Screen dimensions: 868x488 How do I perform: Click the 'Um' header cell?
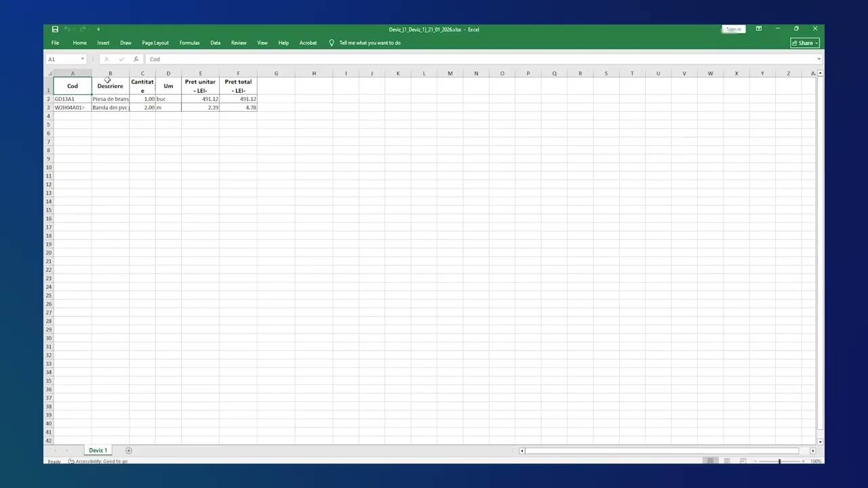point(168,85)
